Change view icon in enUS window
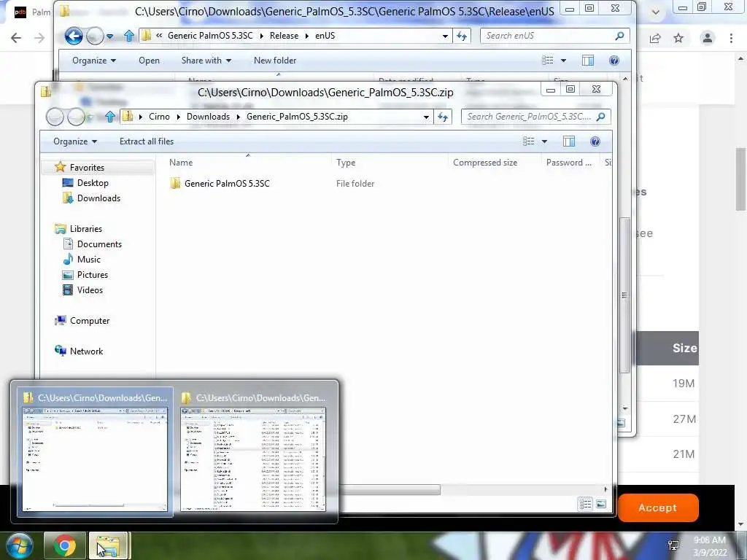The image size is (747, 560). tap(548, 61)
